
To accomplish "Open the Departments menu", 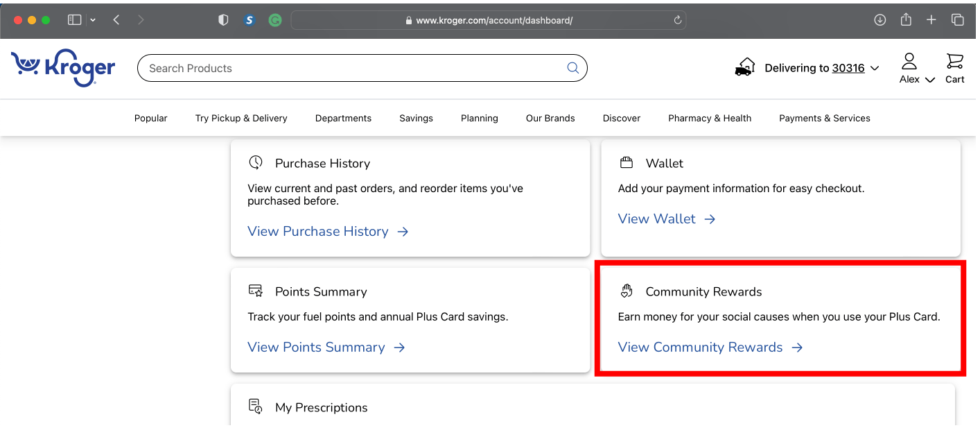I will (343, 118).
